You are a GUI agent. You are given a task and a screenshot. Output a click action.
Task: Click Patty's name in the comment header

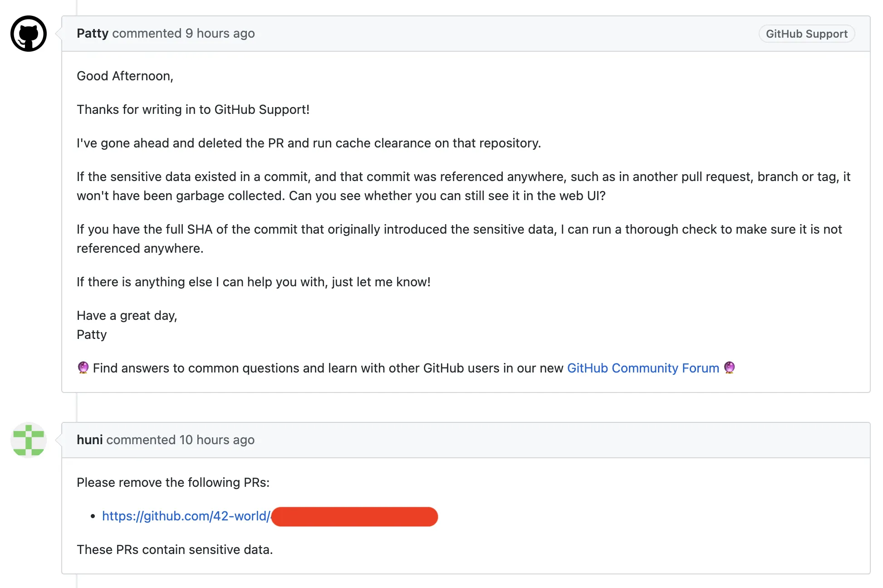point(93,34)
